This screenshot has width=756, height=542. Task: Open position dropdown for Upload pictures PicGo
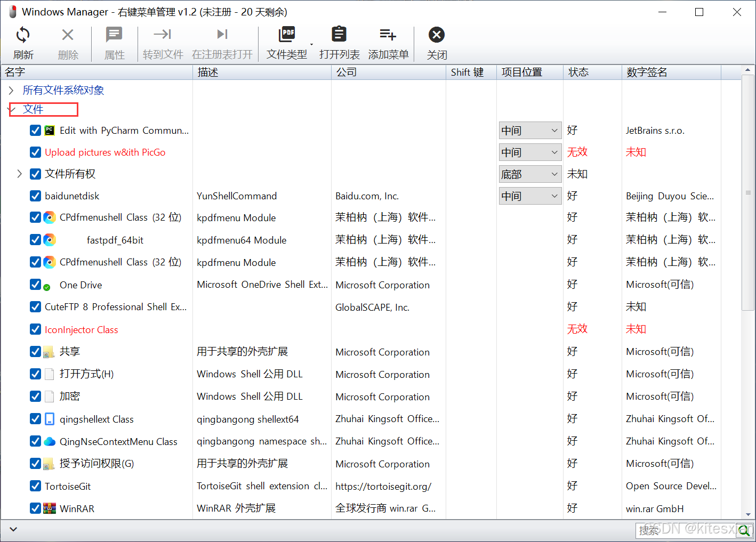[x=530, y=152]
